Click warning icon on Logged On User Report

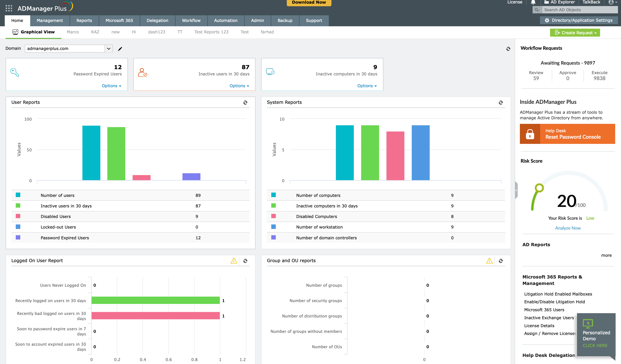234,261
